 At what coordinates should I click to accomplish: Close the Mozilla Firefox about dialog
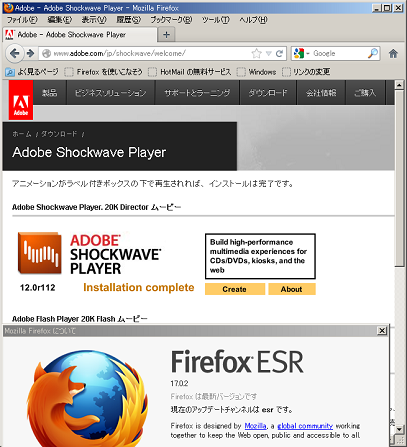[382, 330]
